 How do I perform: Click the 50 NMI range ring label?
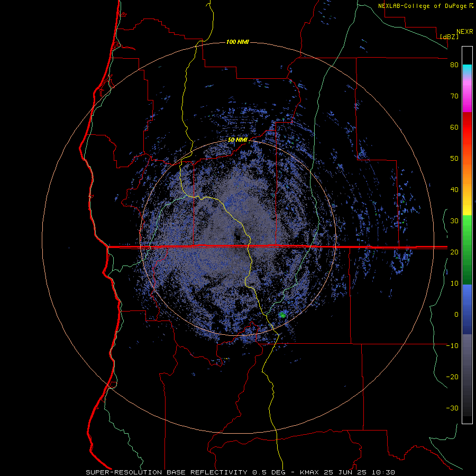[237, 140]
